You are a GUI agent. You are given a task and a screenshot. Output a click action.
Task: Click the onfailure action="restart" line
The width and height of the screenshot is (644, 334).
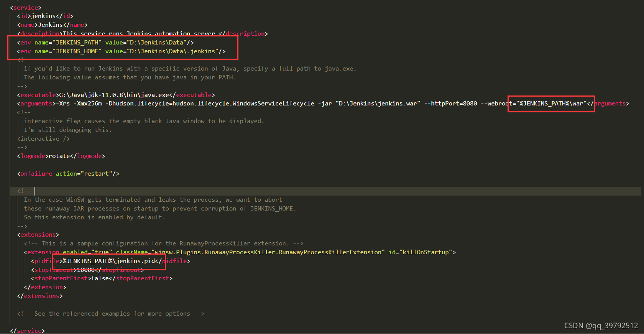tap(68, 174)
